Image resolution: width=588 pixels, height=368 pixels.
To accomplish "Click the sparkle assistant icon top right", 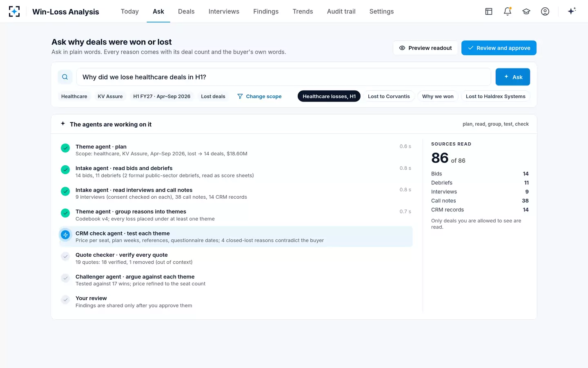I will pyautogui.click(x=572, y=11).
